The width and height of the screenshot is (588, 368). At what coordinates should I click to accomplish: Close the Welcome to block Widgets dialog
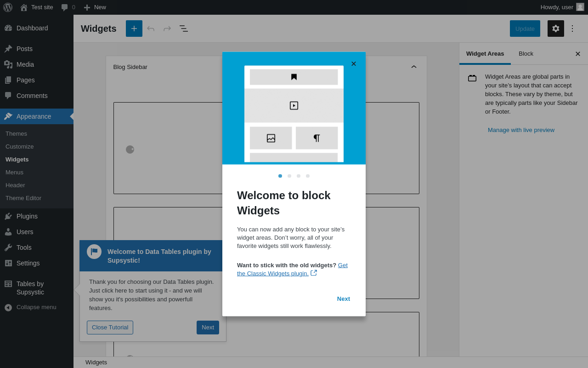click(354, 64)
